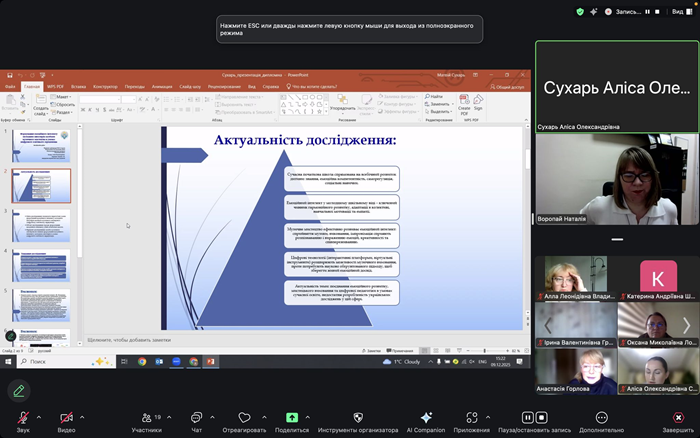700x438 pixels.
Task: Click the Отреагировать reactions heart icon
Action: pos(244,417)
